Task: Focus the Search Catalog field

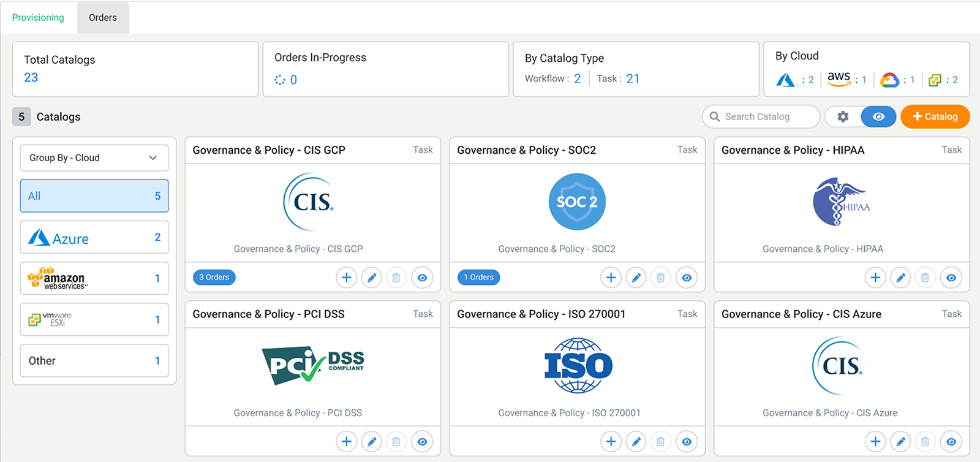Action: [x=761, y=116]
